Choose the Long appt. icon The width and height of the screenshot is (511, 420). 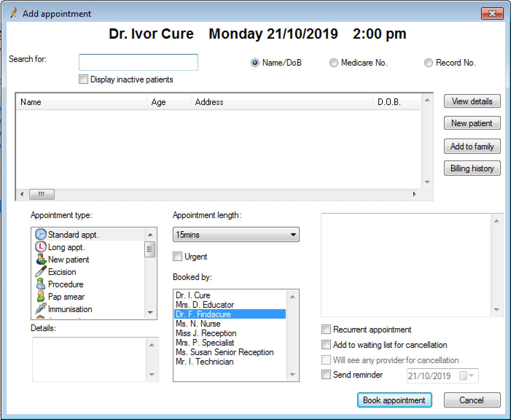pos(40,247)
